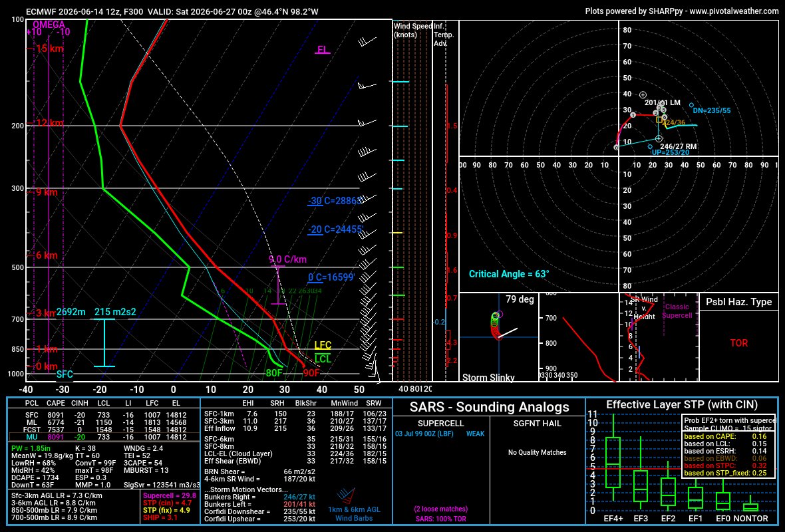
Task: Click the yellow LFC label
Action: (323, 345)
